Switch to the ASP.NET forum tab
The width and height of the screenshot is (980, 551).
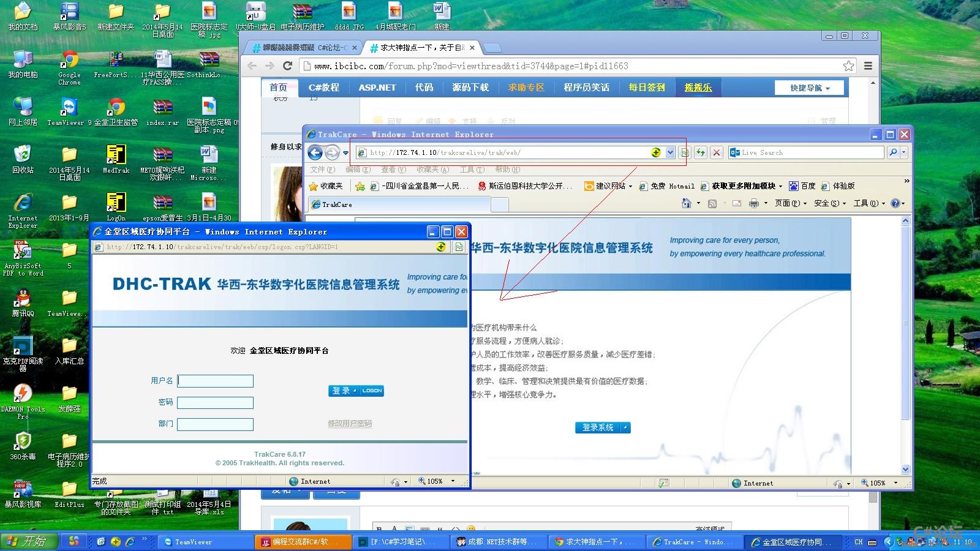click(377, 87)
